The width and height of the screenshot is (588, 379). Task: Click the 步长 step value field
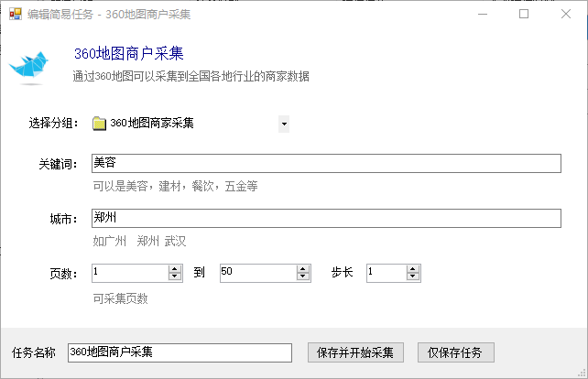(x=387, y=273)
